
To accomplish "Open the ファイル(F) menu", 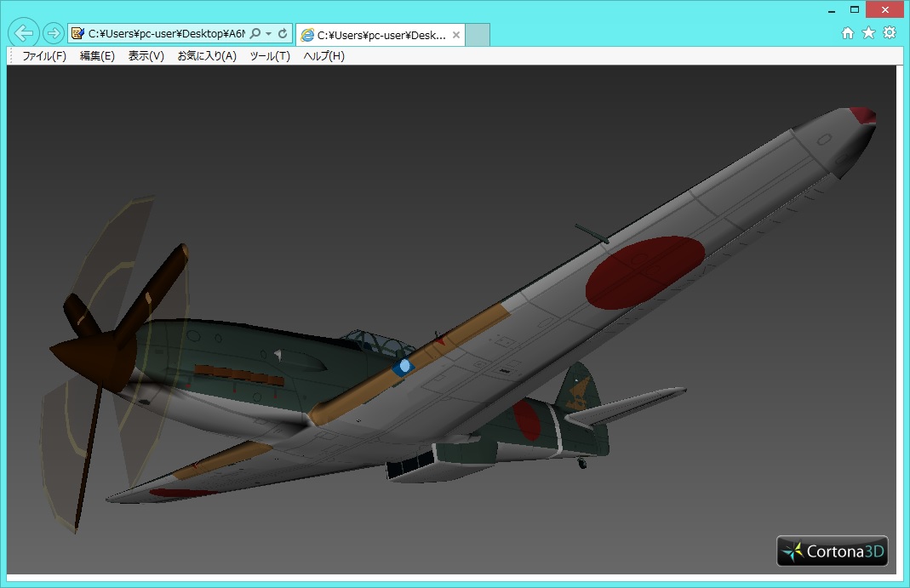I will click(x=44, y=56).
